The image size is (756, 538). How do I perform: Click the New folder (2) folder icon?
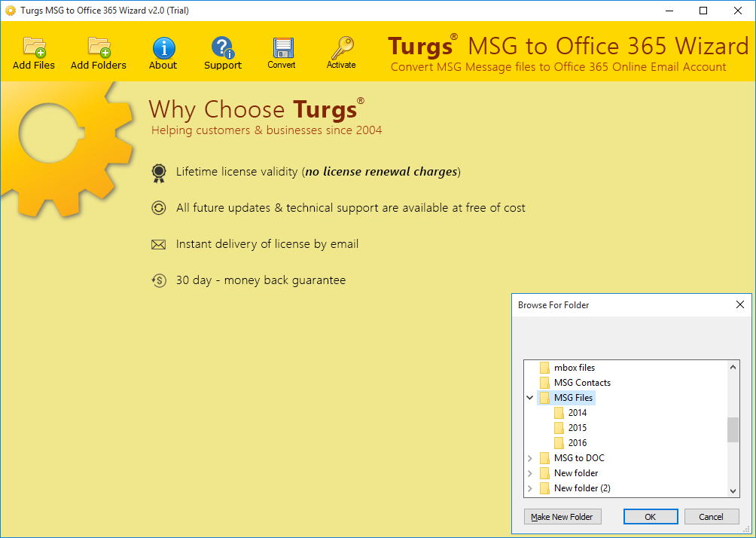[x=544, y=488]
